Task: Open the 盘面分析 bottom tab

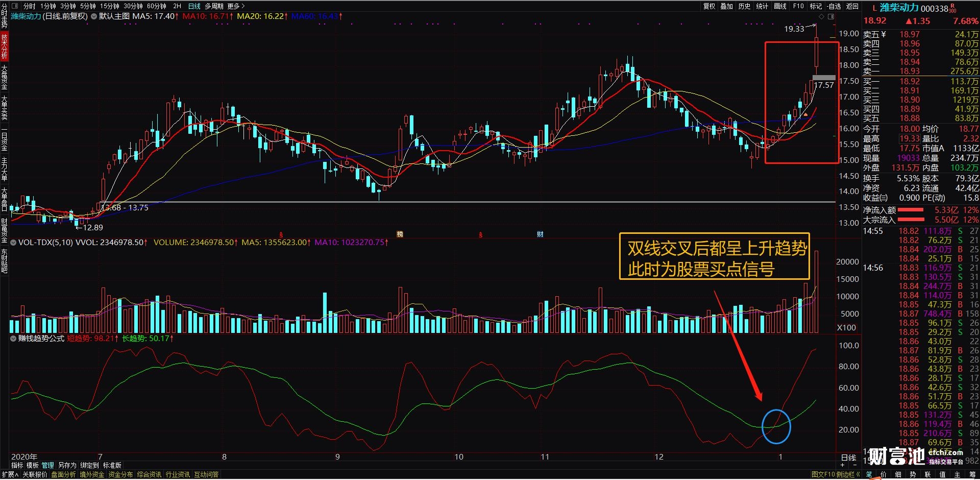Action: click(x=63, y=474)
